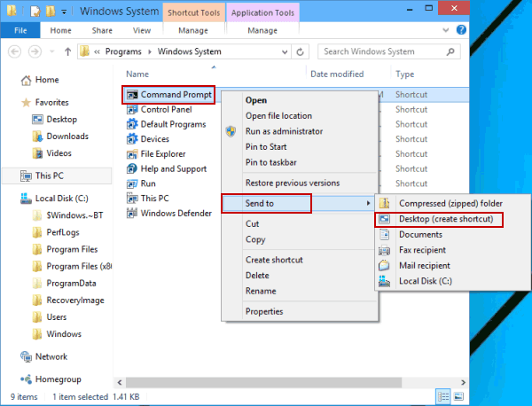Click the Control Panel shortcut icon
This screenshot has width=532, height=406.
[132, 110]
